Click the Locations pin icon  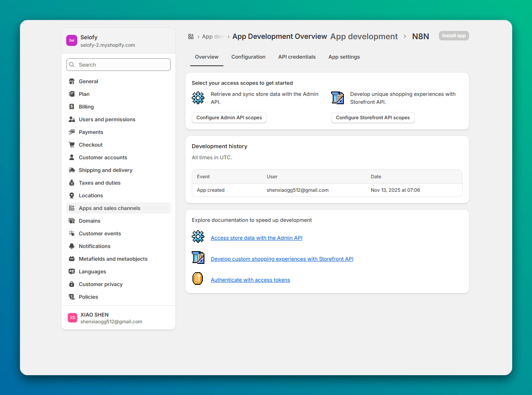tap(72, 196)
